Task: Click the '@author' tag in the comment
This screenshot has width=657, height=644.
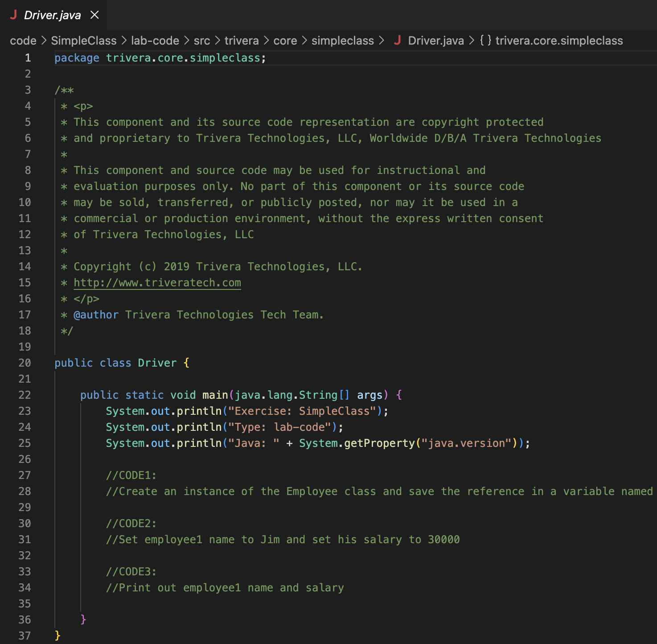Action: [96, 315]
